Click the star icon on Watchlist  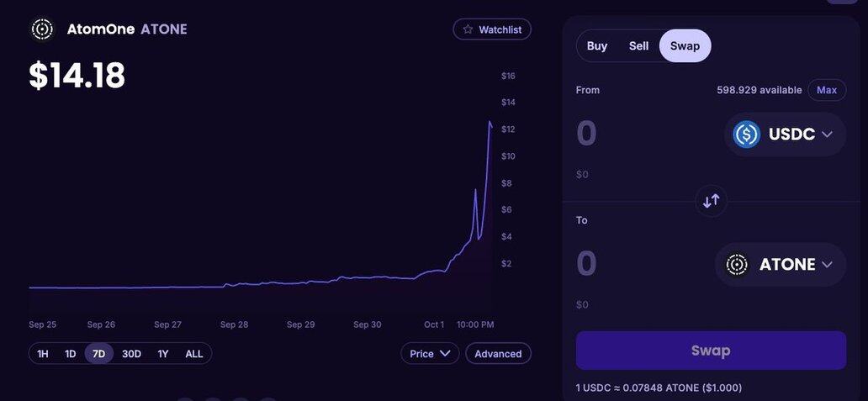pos(468,29)
